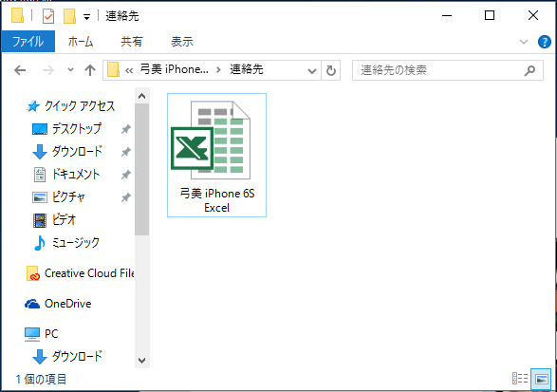The width and height of the screenshot is (557, 392).
Task: Switch to details view in the status bar
Action: pos(520,379)
